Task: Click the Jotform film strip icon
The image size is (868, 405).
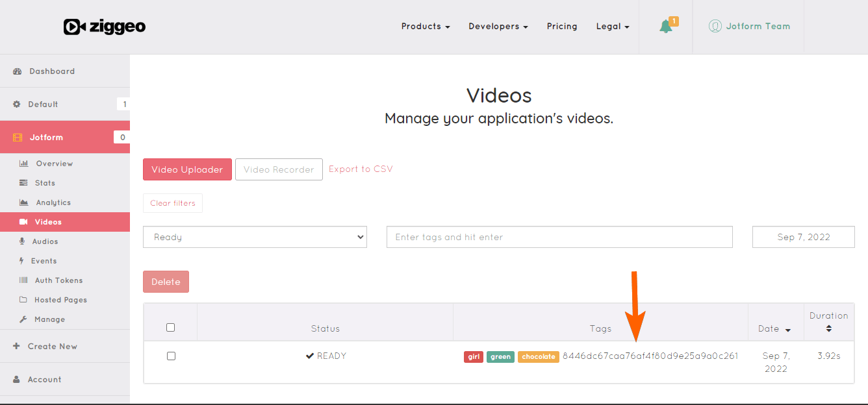Action: click(x=18, y=138)
